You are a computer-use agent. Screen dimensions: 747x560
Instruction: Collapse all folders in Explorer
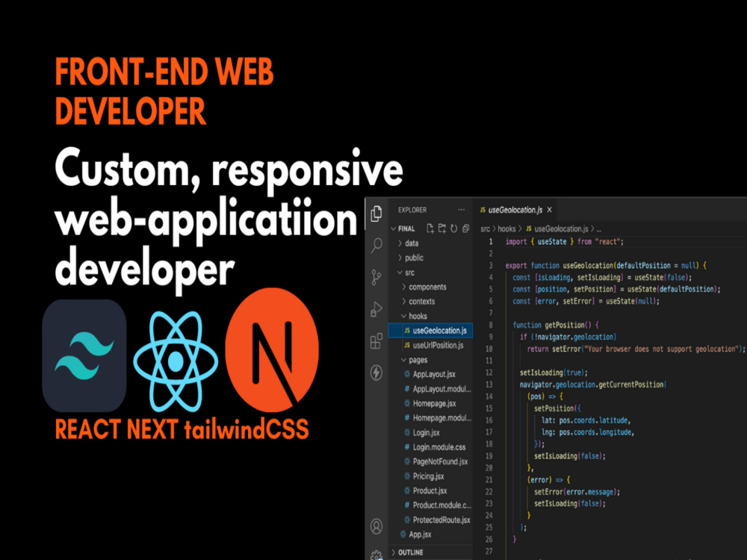466,228
